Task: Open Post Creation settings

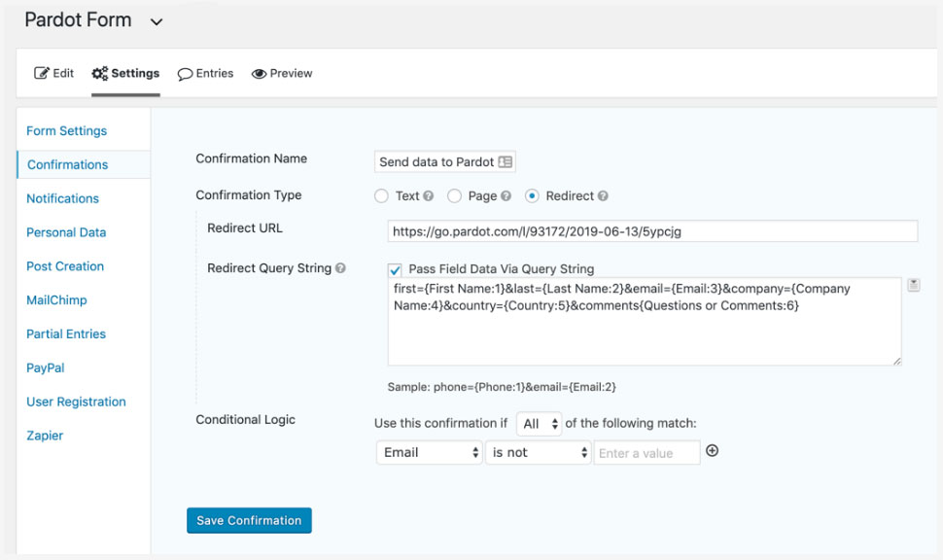Action: (65, 265)
